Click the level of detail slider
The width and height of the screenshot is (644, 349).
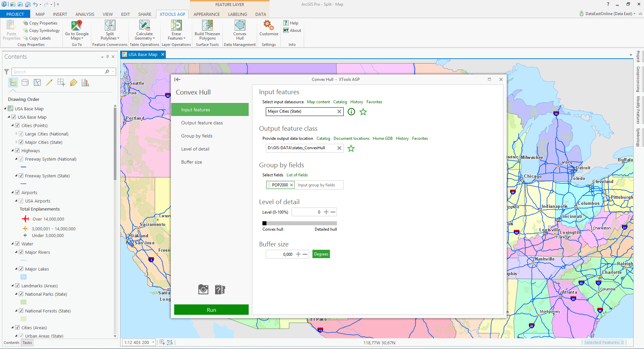[300, 223]
